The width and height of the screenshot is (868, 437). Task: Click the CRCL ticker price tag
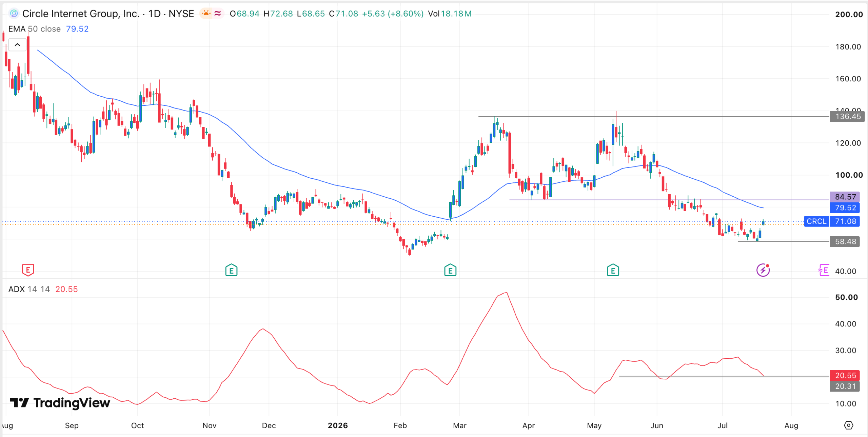click(x=816, y=221)
